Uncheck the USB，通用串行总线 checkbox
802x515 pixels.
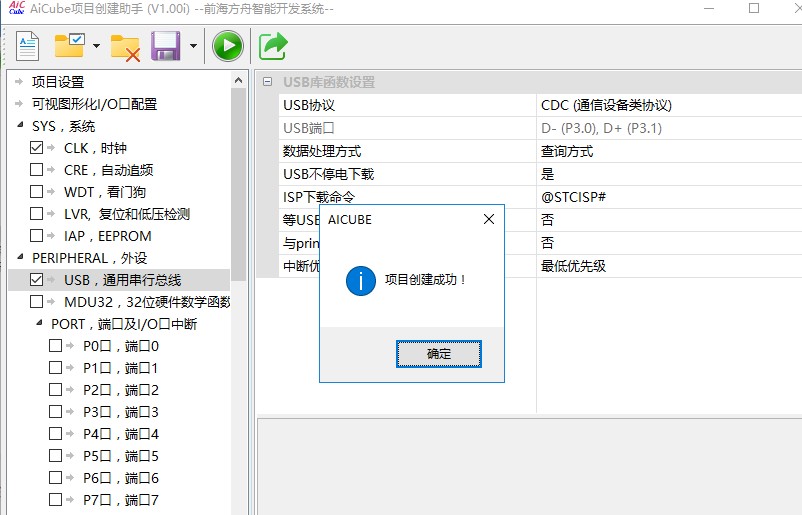click(x=36, y=279)
